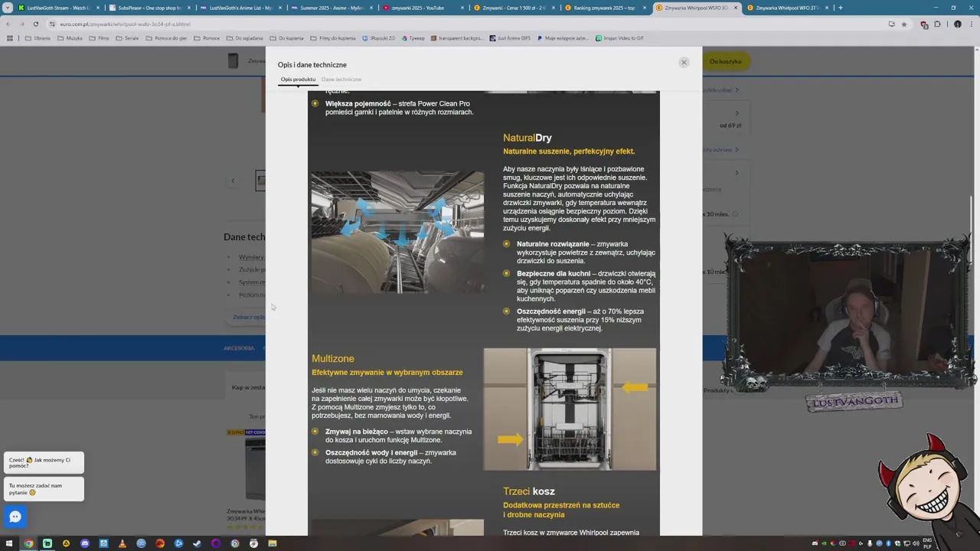Reload the current page

[x=35, y=24]
